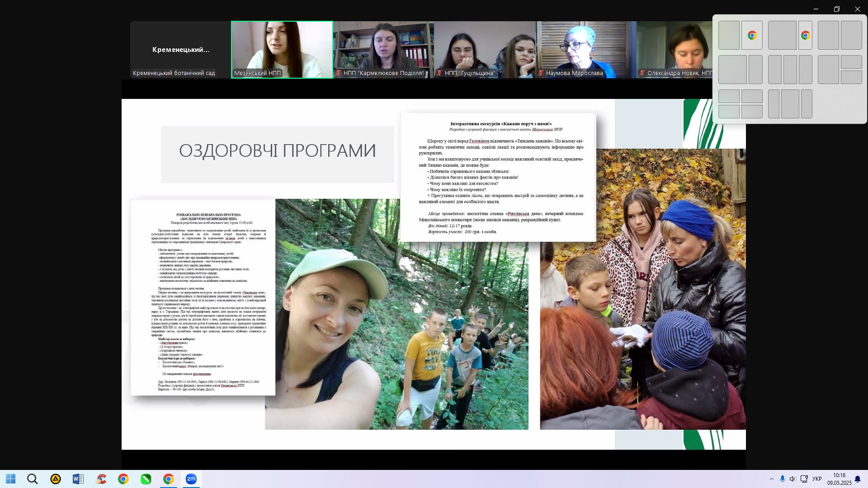Select Наумова Мирослава participant video
This screenshot has width=868, height=488.
pyautogui.click(x=586, y=50)
